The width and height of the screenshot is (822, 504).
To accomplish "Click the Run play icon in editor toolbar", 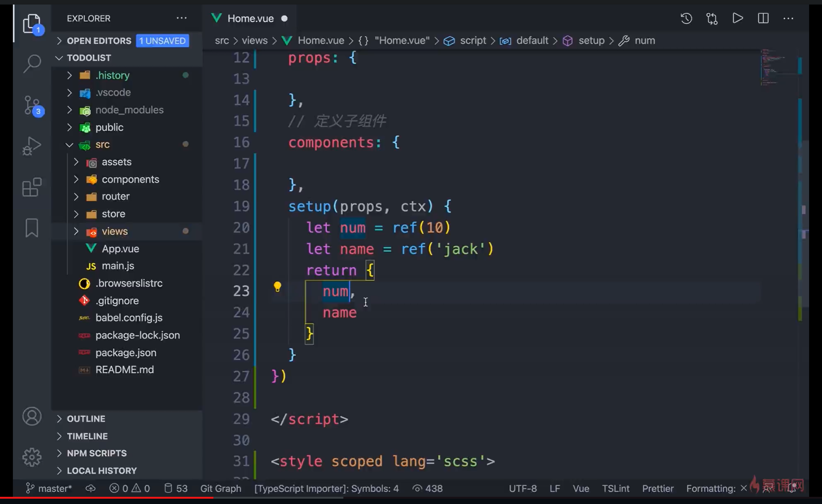I will click(x=737, y=19).
